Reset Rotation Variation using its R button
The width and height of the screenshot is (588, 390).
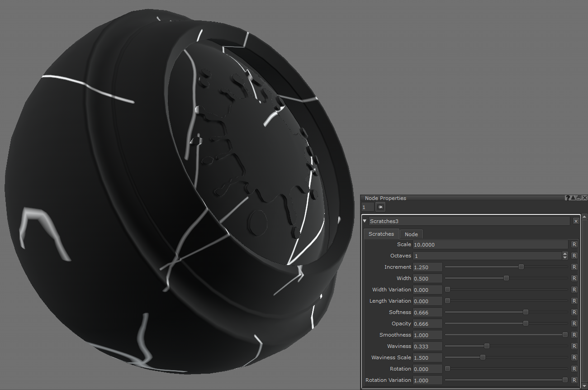(574, 380)
